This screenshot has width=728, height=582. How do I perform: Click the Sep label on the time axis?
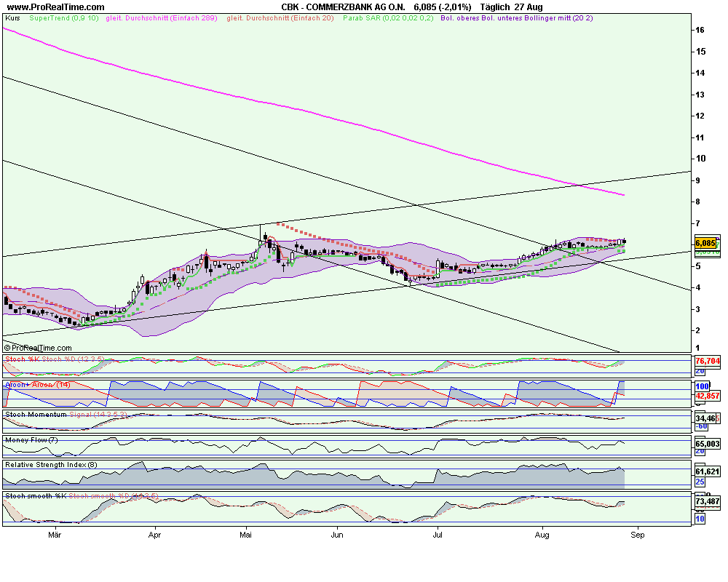(638, 534)
